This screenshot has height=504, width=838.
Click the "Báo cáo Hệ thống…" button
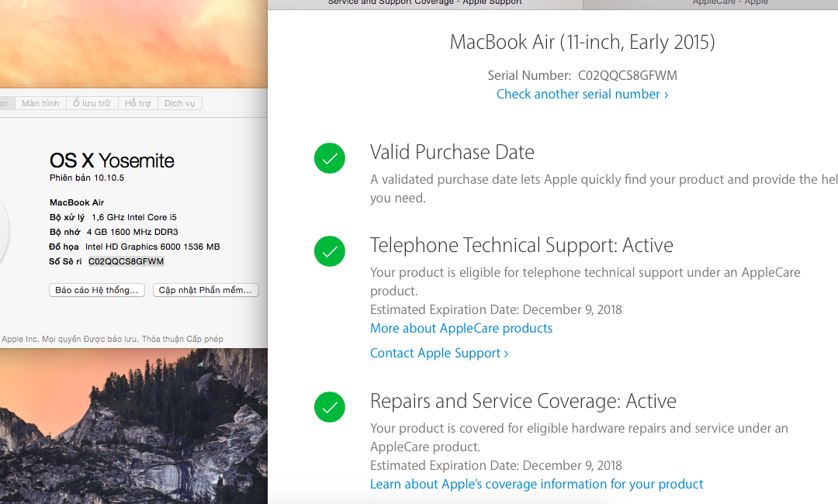[x=96, y=289]
